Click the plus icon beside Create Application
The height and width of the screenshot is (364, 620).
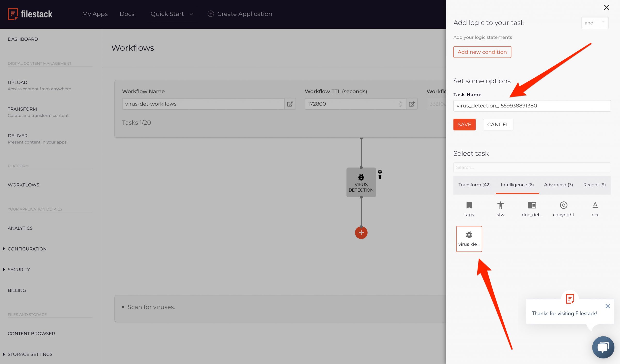(x=211, y=14)
